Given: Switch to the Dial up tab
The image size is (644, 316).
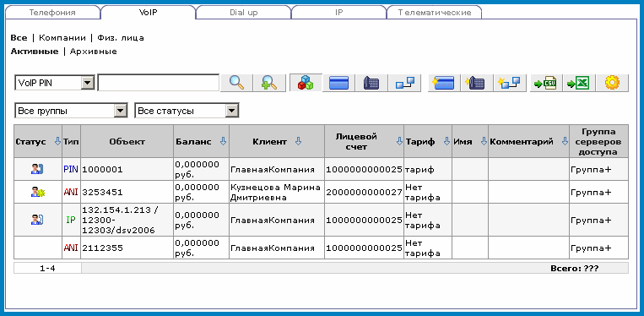Looking at the screenshot, I should pyautogui.click(x=244, y=13).
